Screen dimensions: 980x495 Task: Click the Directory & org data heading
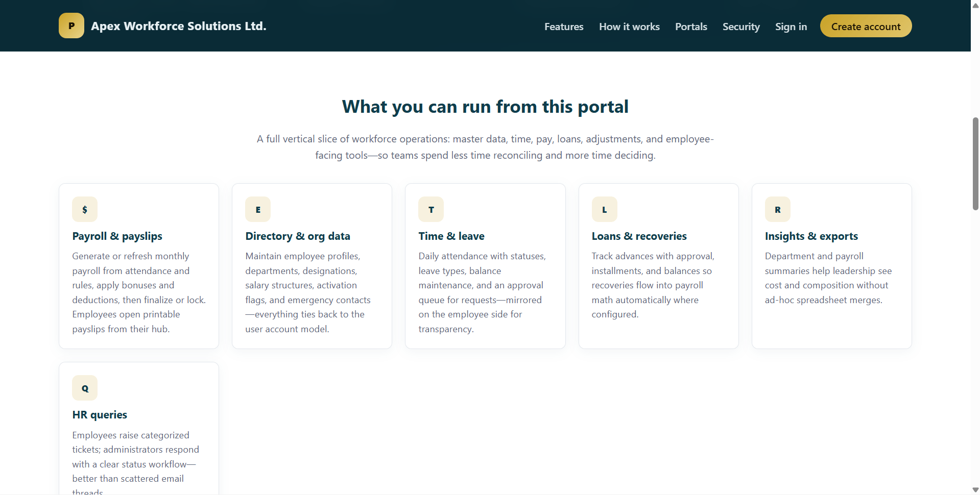point(298,236)
